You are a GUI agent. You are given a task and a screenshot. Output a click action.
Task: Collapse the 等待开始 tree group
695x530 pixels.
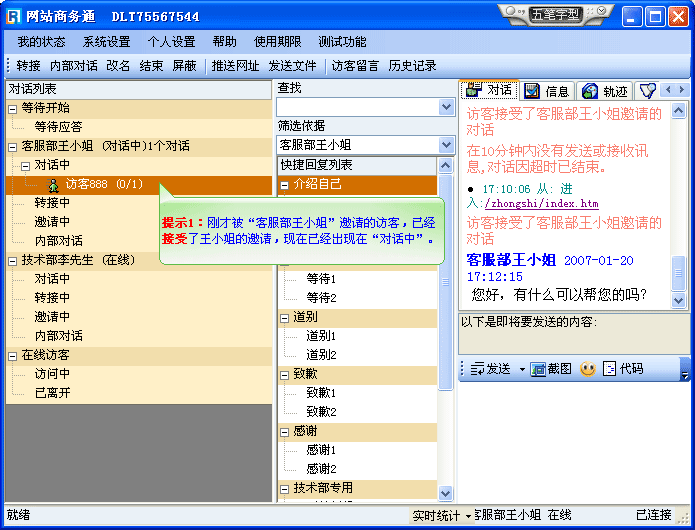click(13, 108)
